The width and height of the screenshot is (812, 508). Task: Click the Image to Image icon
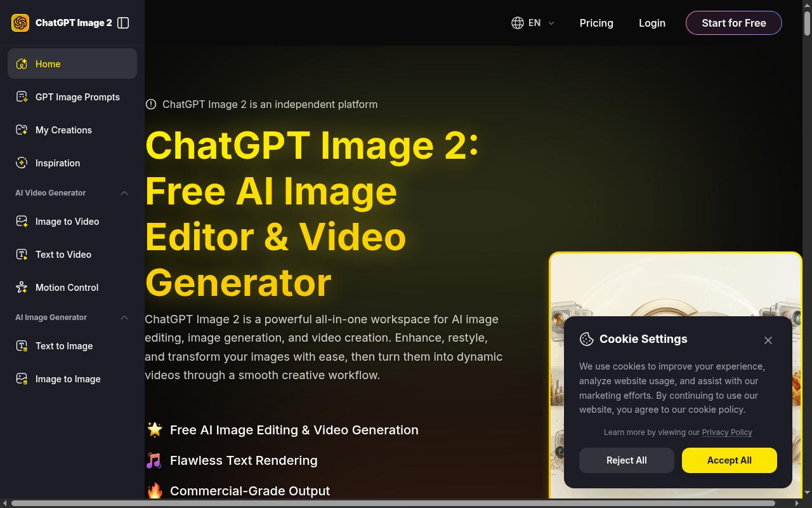coord(22,379)
